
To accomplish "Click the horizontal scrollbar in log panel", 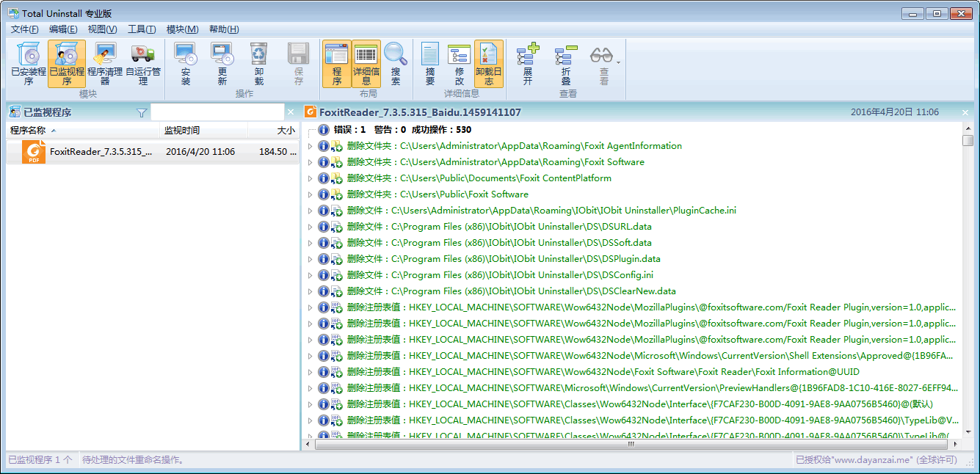I will [x=631, y=444].
